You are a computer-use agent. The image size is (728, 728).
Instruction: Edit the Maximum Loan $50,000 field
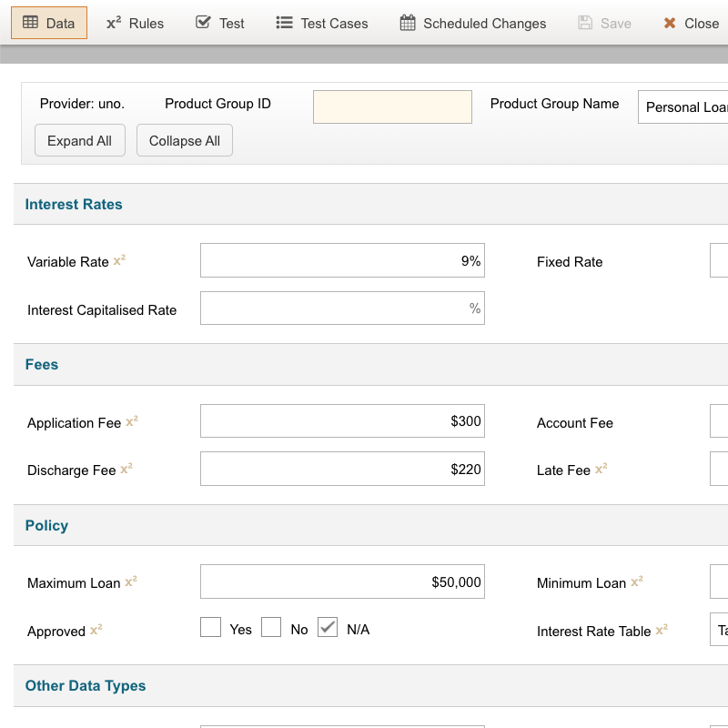click(x=342, y=581)
